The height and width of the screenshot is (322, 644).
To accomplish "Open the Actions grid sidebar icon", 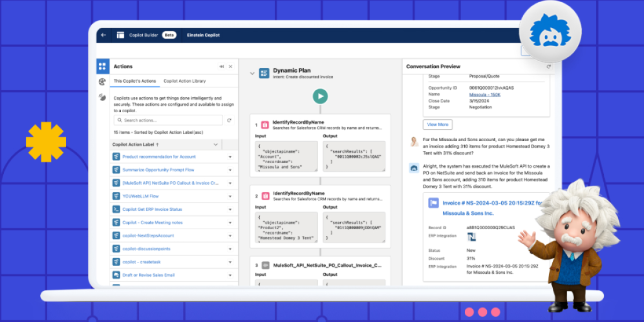I will click(103, 67).
